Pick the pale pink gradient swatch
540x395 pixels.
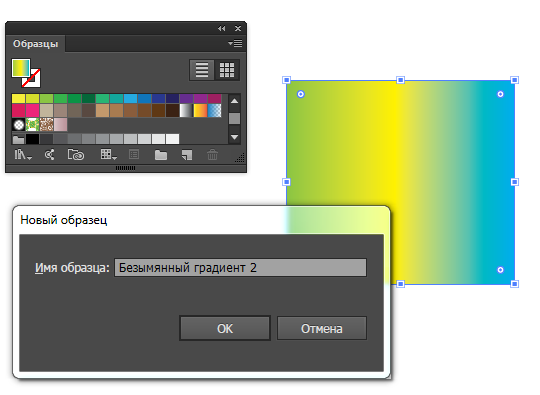point(60,125)
